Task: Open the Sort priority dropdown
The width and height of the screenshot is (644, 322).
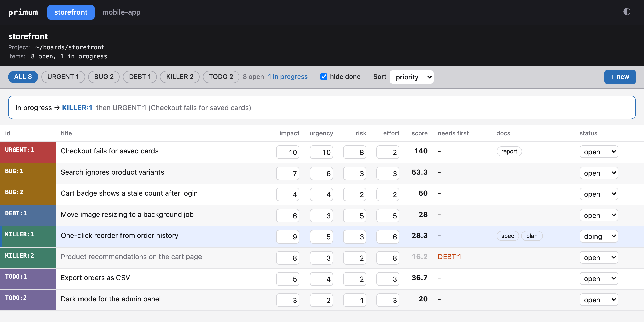Action: pos(412,77)
